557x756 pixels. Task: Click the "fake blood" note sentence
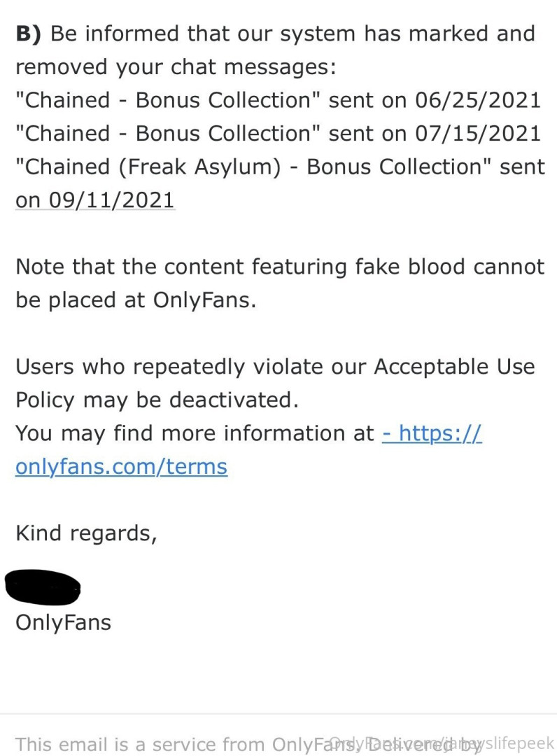click(x=279, y=267)
